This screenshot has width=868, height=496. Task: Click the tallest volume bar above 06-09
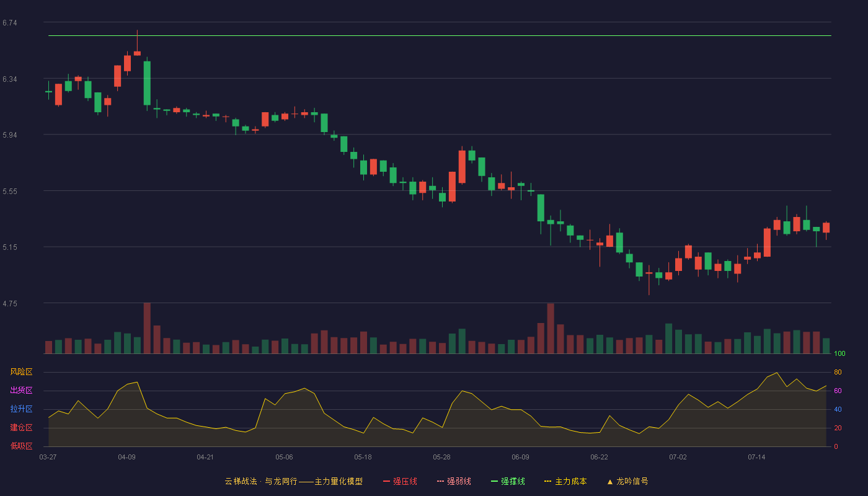(x=551, y=329)
